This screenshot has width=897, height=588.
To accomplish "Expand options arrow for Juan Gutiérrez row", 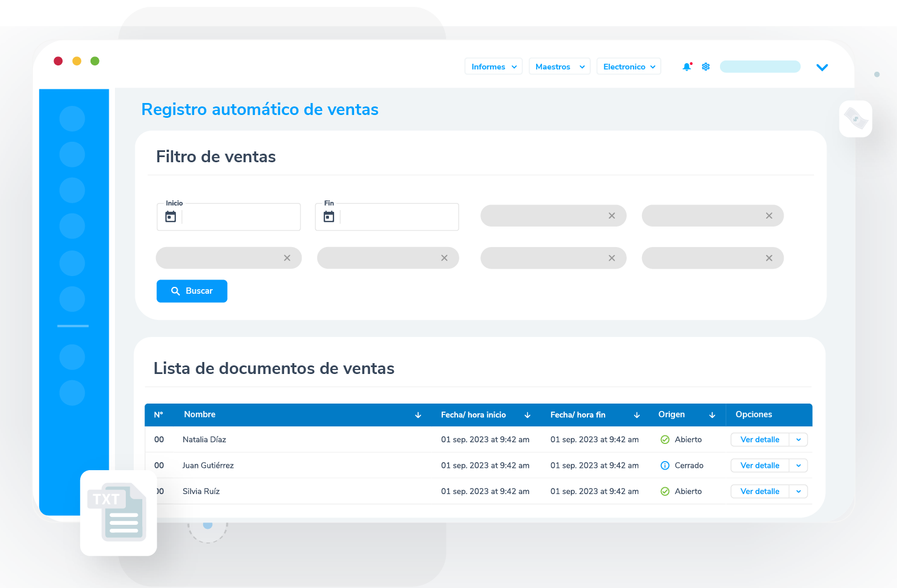I will click(x=799, y=466).
